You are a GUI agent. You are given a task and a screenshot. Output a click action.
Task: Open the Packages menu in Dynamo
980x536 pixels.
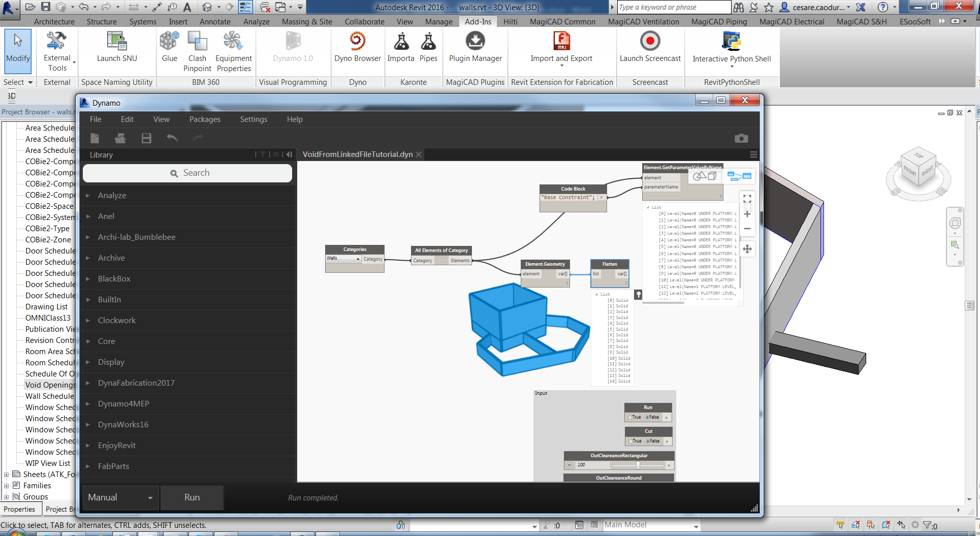click(x=205, y=119)
